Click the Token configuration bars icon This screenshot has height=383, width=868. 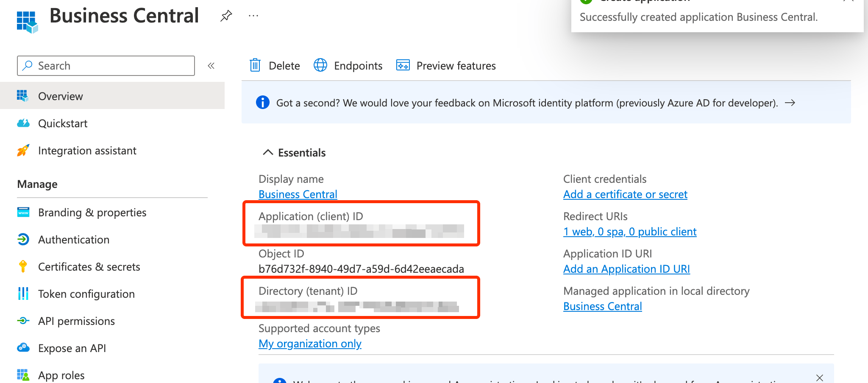coord(23,294)
